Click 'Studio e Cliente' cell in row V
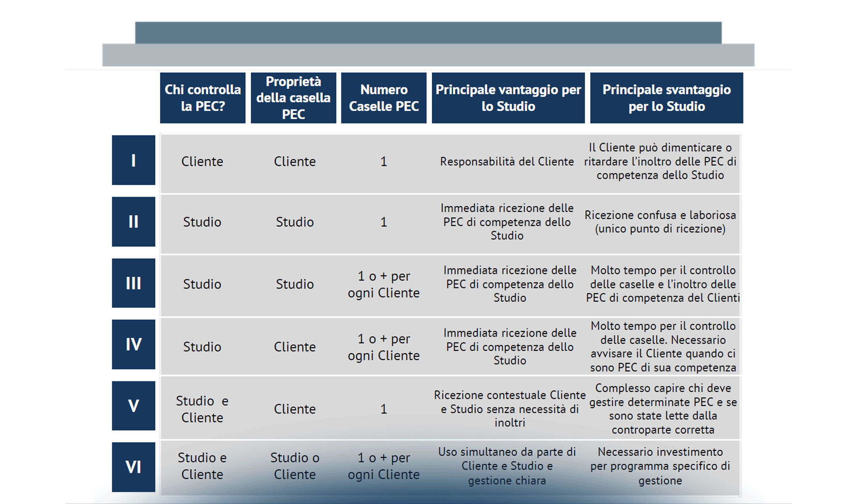This screenshot has width=857, height=504. click(202, 409)
